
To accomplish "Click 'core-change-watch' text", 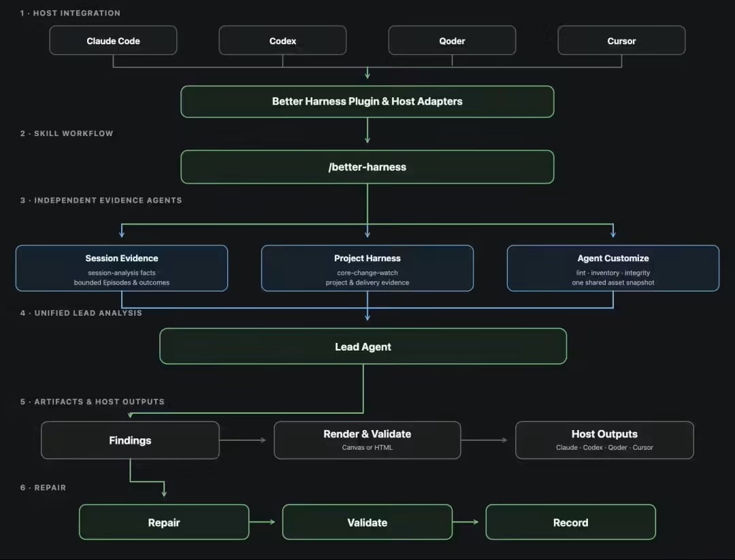I will point(367,273).
